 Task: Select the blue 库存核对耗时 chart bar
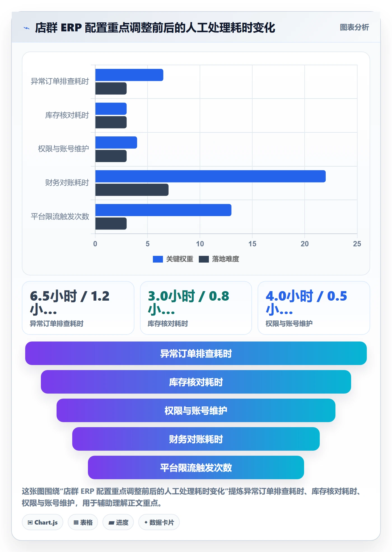pyautogui.click(x=111, y=109)
